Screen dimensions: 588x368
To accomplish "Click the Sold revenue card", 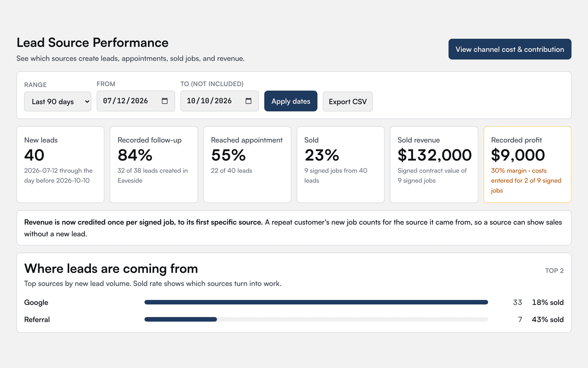I will click(x=434, y=164).
